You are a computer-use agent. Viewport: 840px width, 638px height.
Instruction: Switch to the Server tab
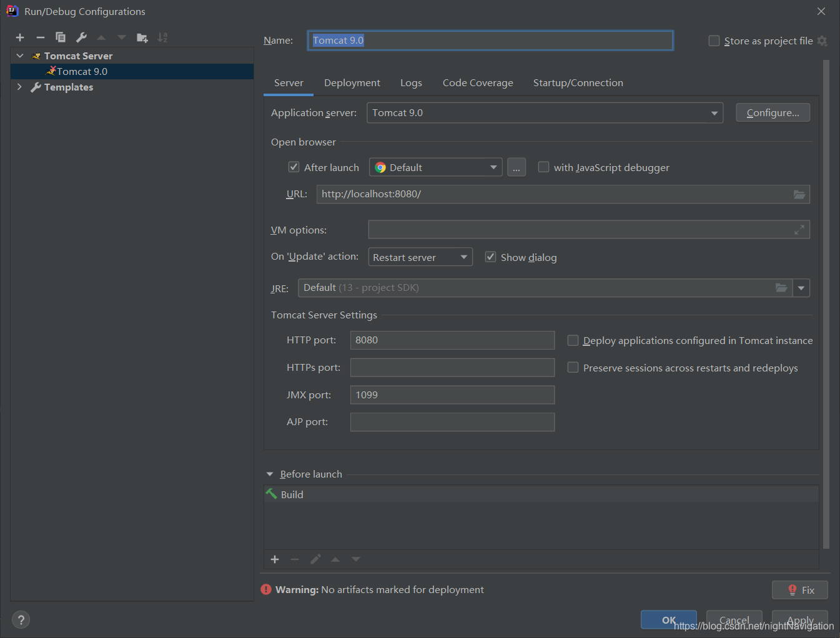pos(289,83)
